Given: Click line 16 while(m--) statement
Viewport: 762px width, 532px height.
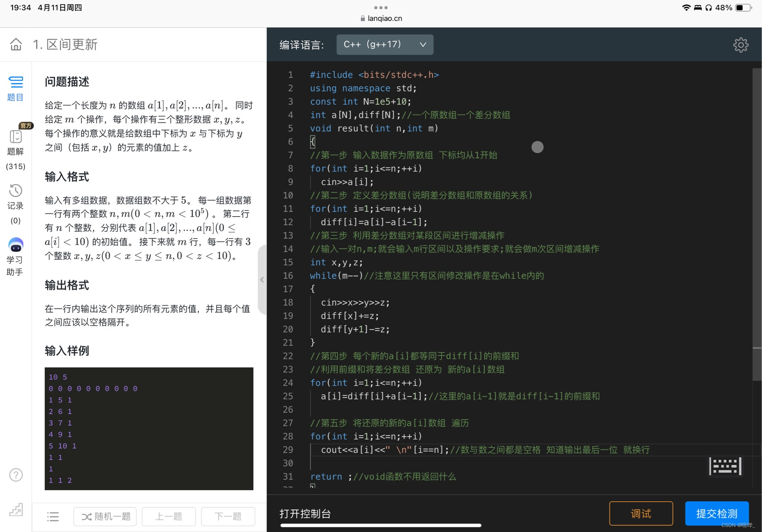Looking at the screenshot, I should [336, 276].
